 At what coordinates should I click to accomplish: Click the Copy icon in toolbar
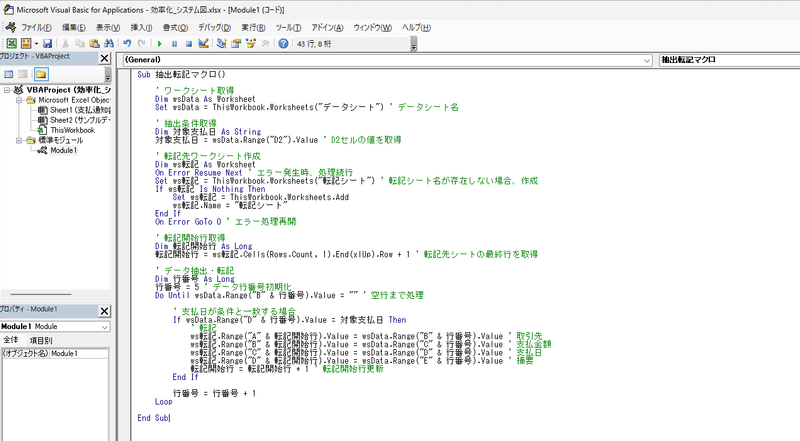coord(80,44)
